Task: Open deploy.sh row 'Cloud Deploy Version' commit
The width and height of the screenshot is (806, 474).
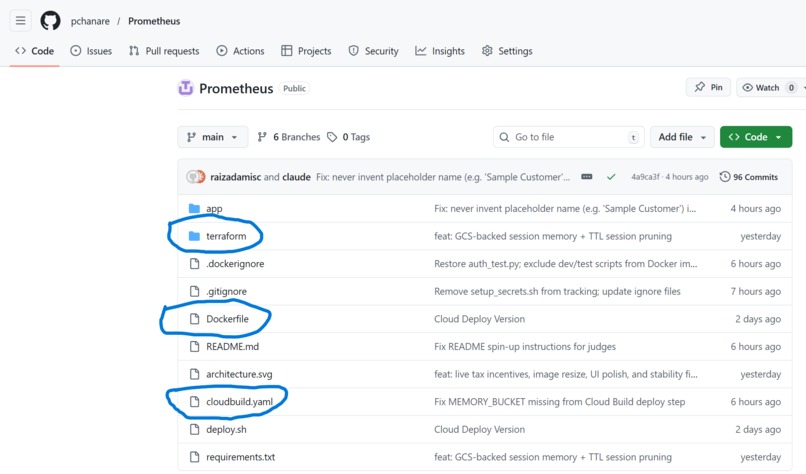Action: pos(480,429)
